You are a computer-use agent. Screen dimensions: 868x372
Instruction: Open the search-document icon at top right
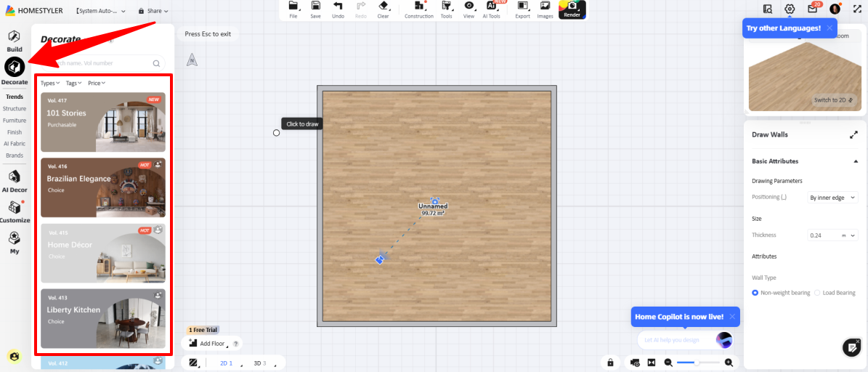tap(767, 9)
